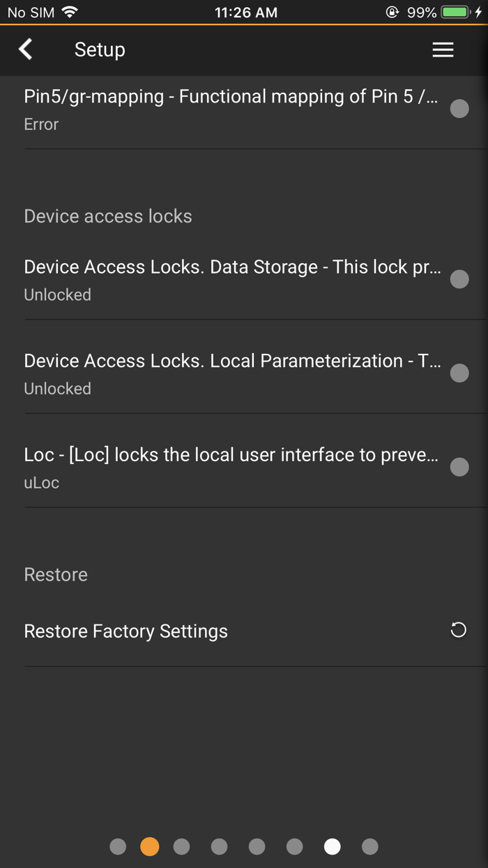This screenshot has height=868, width=488.
Task: Open the Pin5/gr-mapping Error entry
Action: click(230, 110)
